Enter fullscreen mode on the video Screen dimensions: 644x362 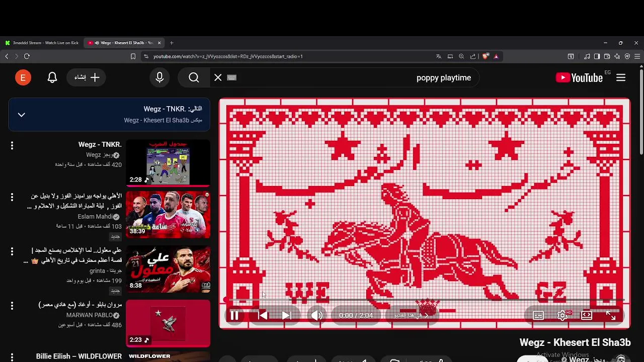click(611, 316)
